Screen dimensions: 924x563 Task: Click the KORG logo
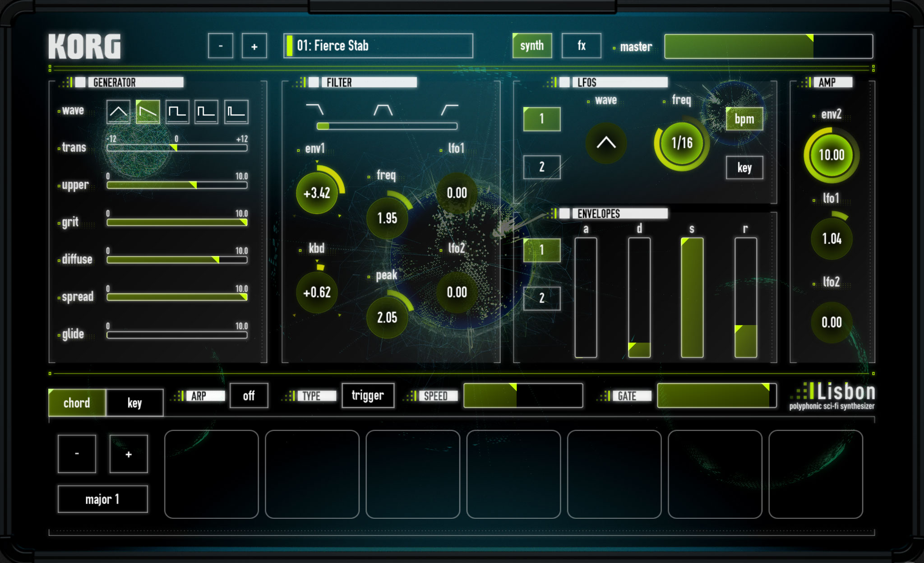click(x=85, y=46)
